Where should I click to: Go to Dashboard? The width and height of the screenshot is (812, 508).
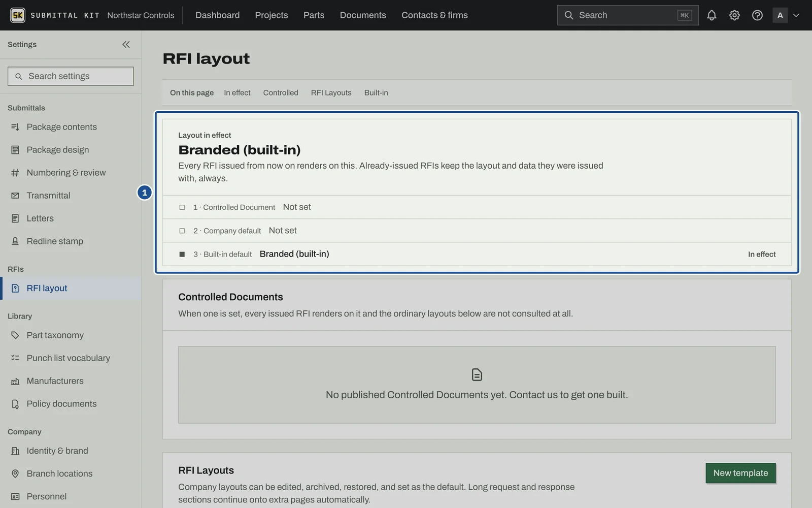217,15
